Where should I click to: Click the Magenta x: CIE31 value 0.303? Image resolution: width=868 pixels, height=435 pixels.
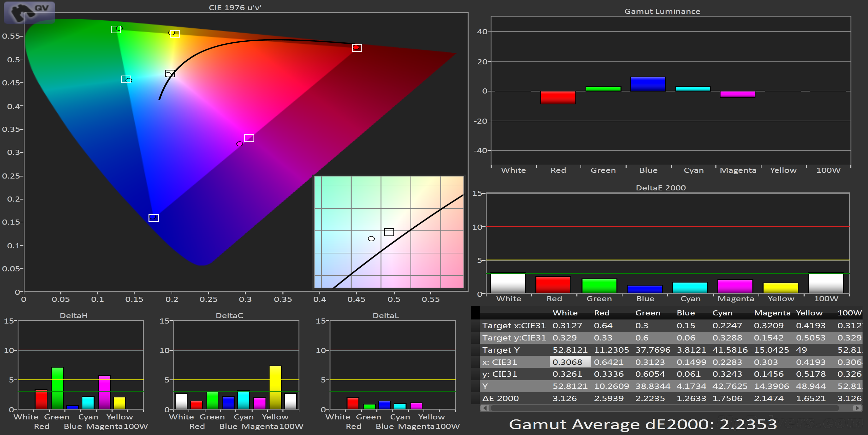766,362
